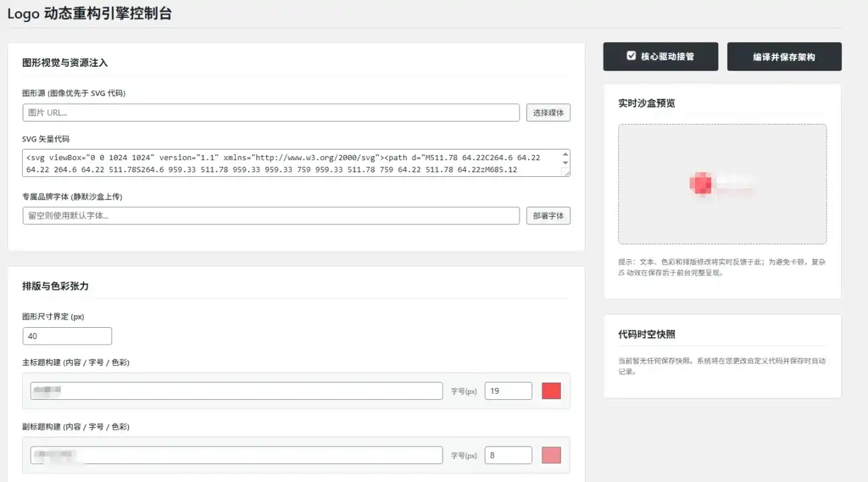Click the 排版与色彩张力 section heading
This screenshot has width=868, height=482.
point(55,286)
